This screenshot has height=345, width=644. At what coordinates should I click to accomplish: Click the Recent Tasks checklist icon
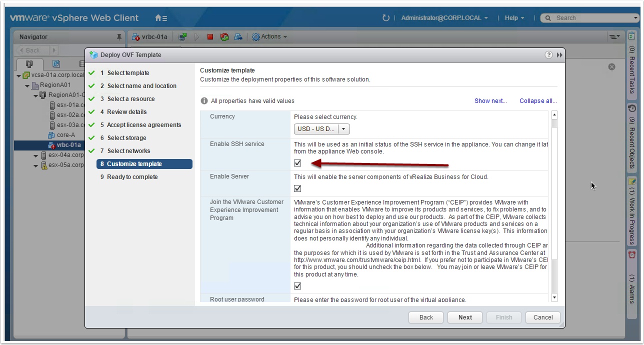[x=632, y=36]
